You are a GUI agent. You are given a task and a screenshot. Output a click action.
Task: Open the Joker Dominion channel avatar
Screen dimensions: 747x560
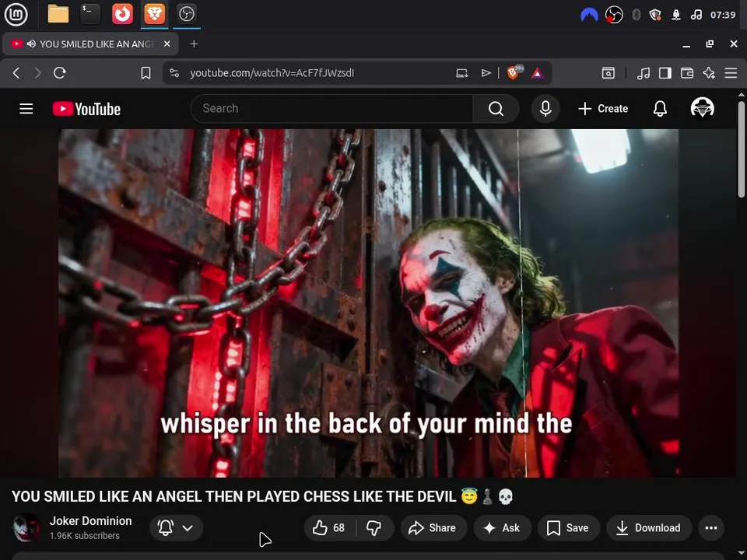[x=26, y=527]
